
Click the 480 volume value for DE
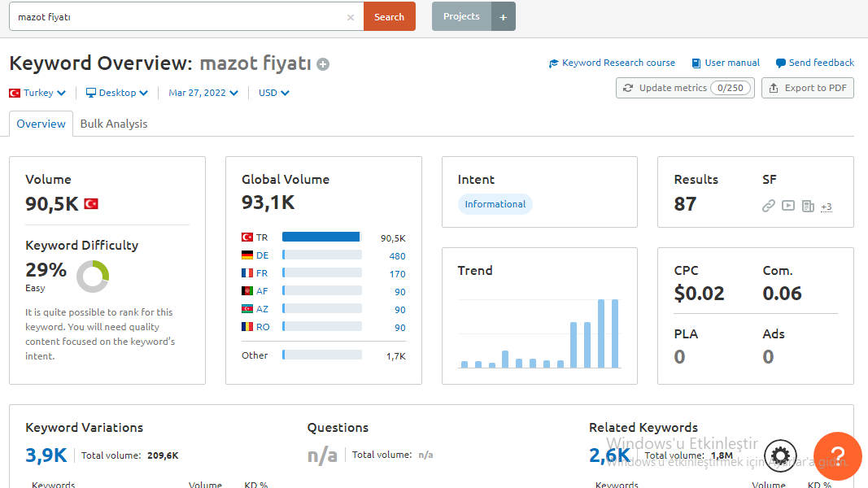pos(397,256)
